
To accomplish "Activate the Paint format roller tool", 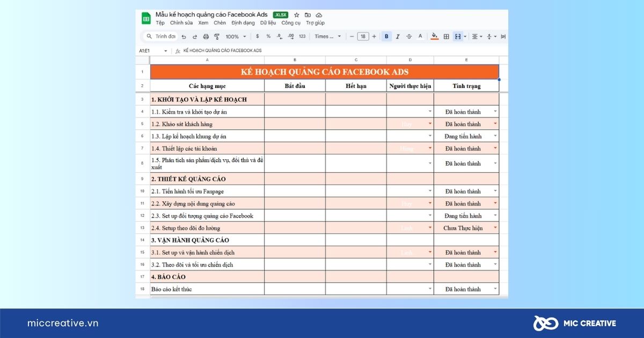I will tap(217, 36).
